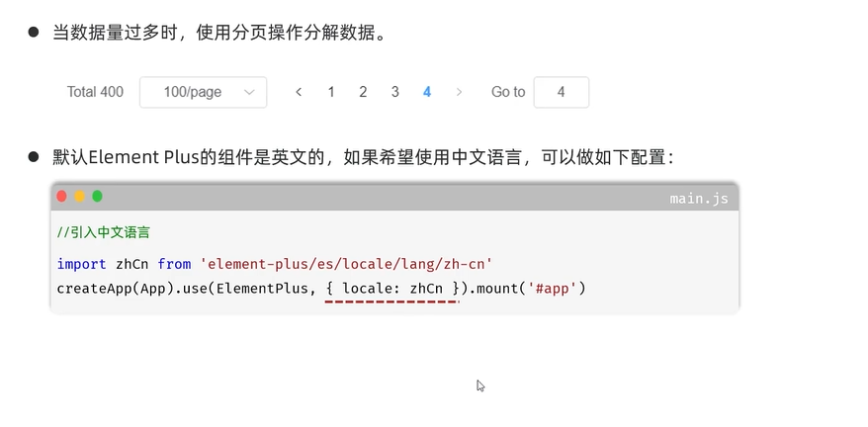The width and height of the screenshot is (868, 427).
Task: Click the next page arrow
Action: pos(459,92)
